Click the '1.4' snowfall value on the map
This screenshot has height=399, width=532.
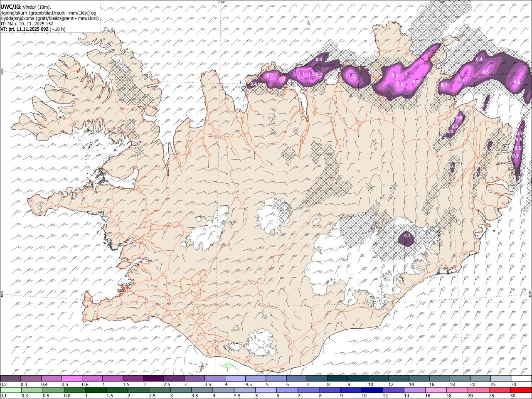409,74
